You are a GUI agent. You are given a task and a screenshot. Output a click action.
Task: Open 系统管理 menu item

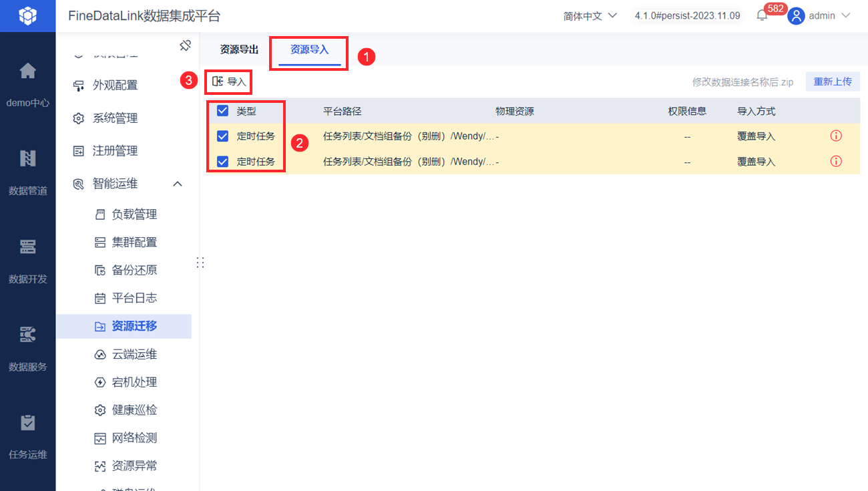pyautogui.click(x=115, y=118)
